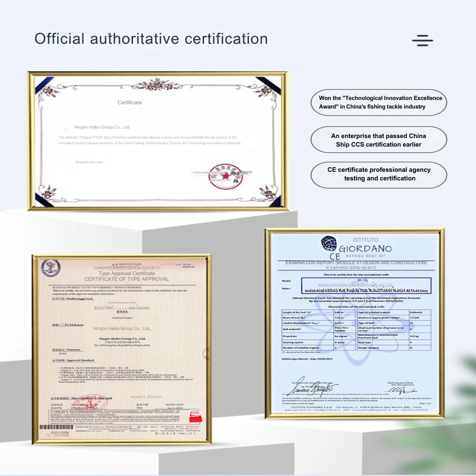Select the China Ship CCS certification badge

(378, 140)
